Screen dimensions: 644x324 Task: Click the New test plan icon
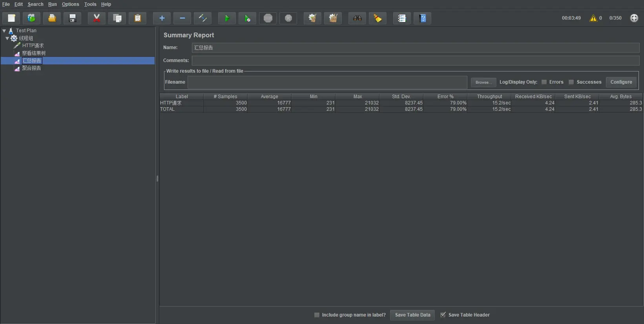(x=11, y=18)
